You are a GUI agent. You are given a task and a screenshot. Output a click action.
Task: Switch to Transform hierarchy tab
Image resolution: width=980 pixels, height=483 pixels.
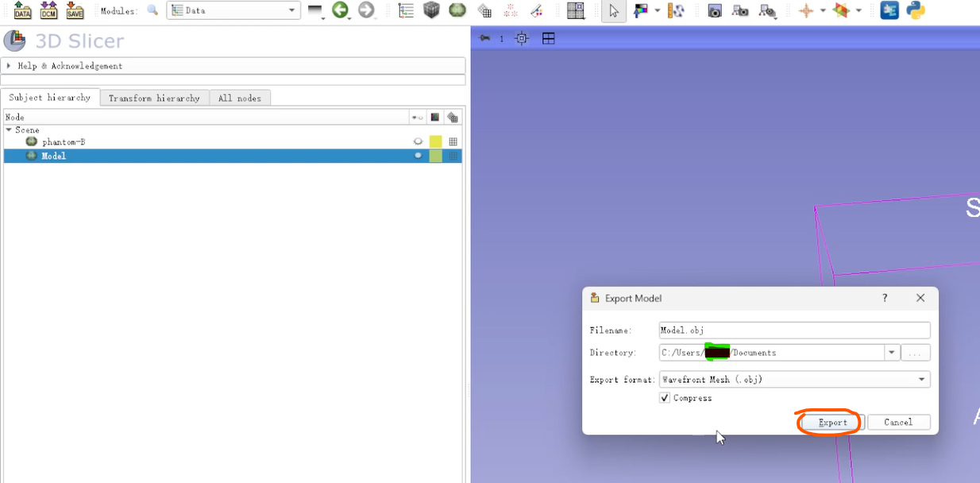[x=154, y=98]
